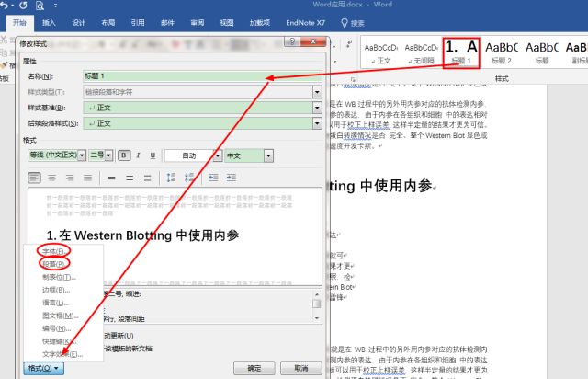Click the lightbulb search box 搜索
The image size is (588, 379).
pos(353,23)
